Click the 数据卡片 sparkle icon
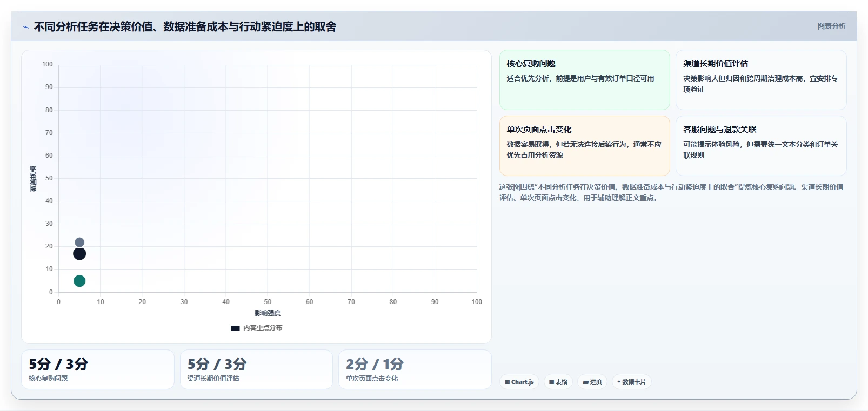Viewport: 868px width, 411px height. pos(619,382)
